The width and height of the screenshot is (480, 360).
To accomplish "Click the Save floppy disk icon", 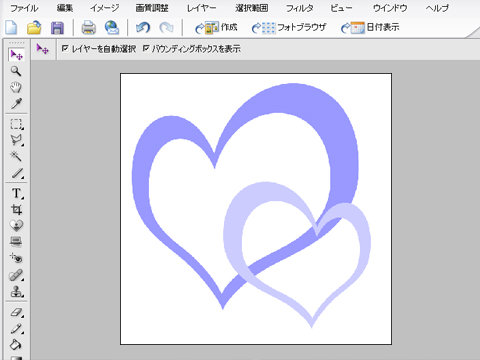I will 57,28.
